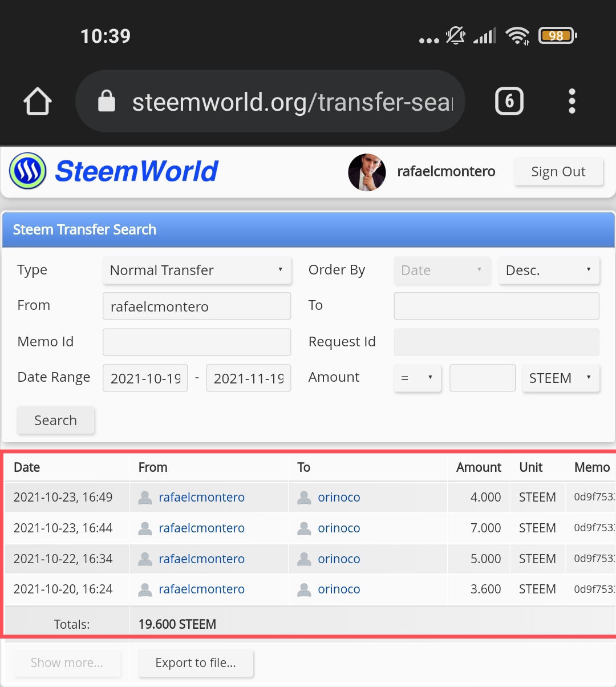Open the tab switcher showing 6 tabs

click(x=509, y=102)
